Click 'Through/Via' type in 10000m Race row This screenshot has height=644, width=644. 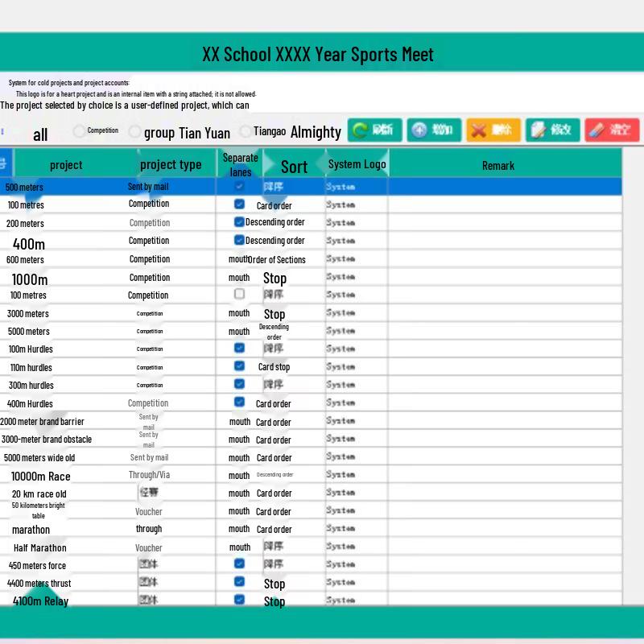149,475
